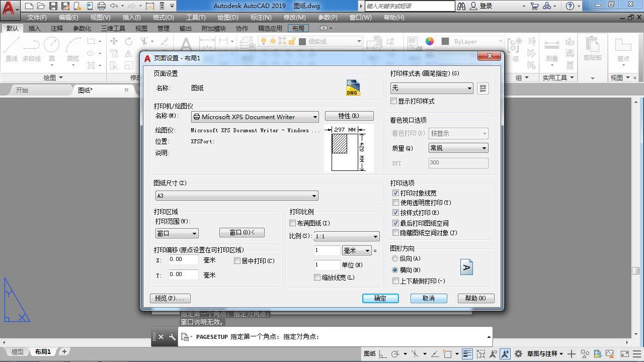Click the Move tool icon in ribbon
Image resolution: width=644 pixels, height=362 pixels.
(x=114, y=42)
